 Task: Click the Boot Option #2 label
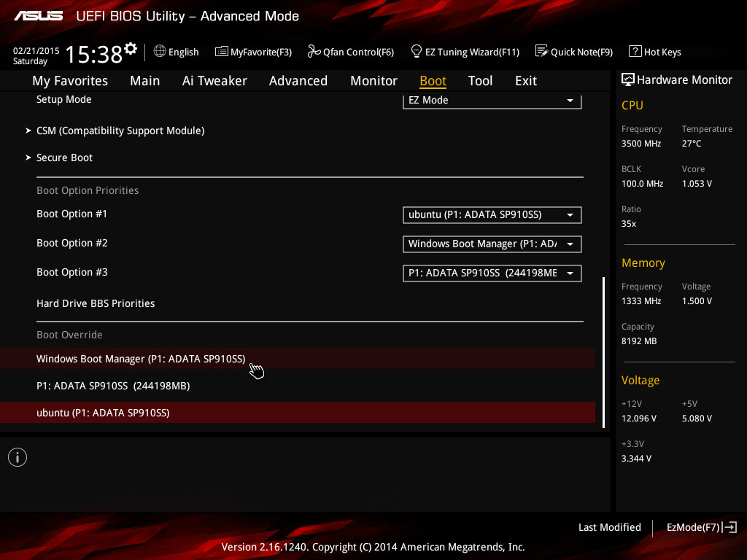tap(72, 243)
